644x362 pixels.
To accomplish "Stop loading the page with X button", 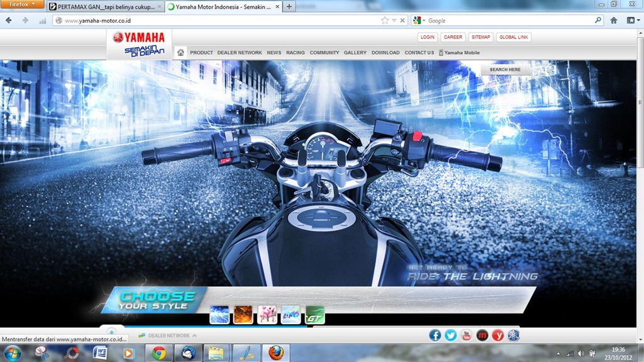I will pyautogui.click(x=402, y=20).
